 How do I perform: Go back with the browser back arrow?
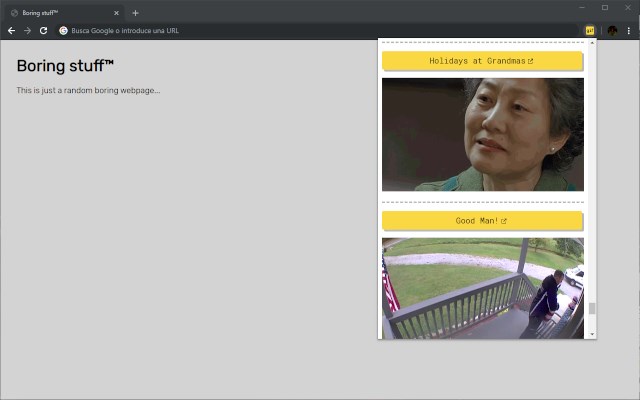(11, 31)
